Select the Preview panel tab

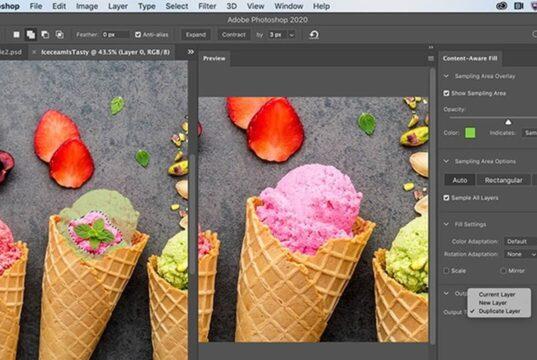click(x=214, y=59)
